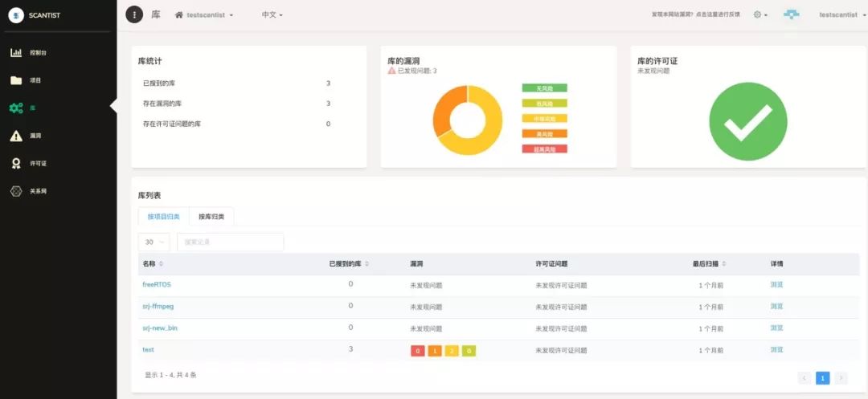Open the 关系网 hexagon network icon

[16, 191]
